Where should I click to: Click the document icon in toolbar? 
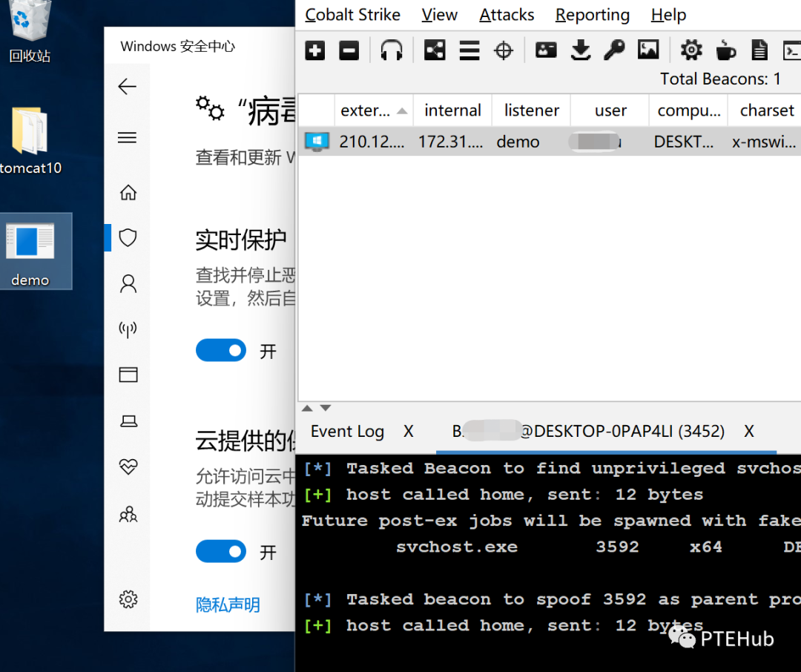click(759, 50)
